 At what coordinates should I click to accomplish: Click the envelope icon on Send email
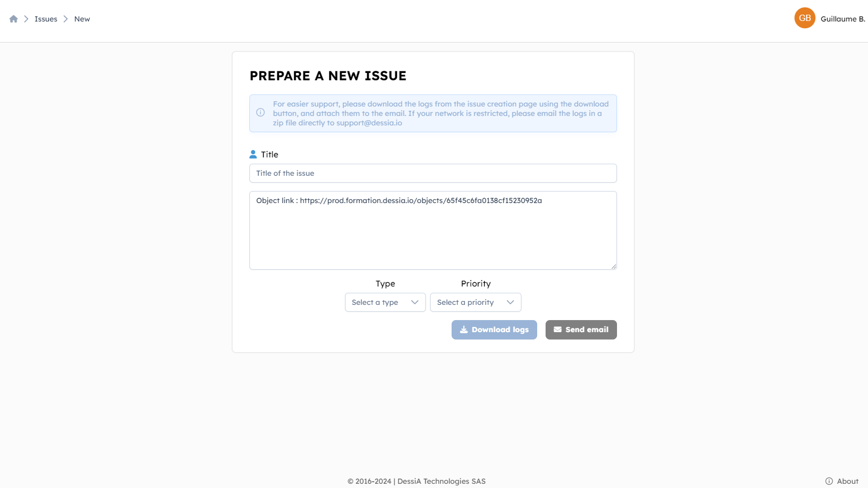click(x=558, y=330)
